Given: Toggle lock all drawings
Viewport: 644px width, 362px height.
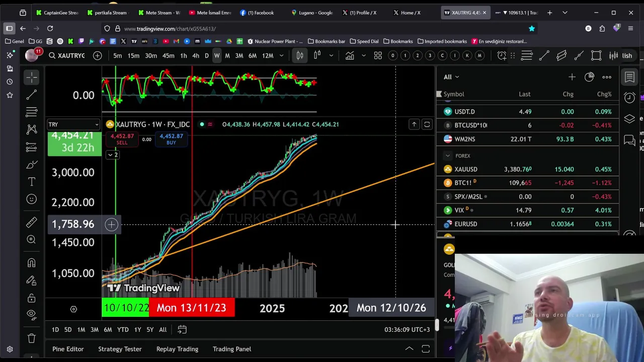Looking at the screenshot, I should tap(31, 298).
